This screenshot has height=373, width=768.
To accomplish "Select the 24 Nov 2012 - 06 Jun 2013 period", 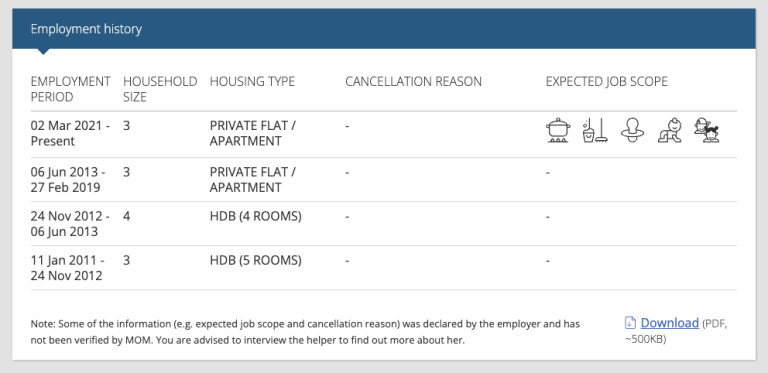I will (70, 224).
